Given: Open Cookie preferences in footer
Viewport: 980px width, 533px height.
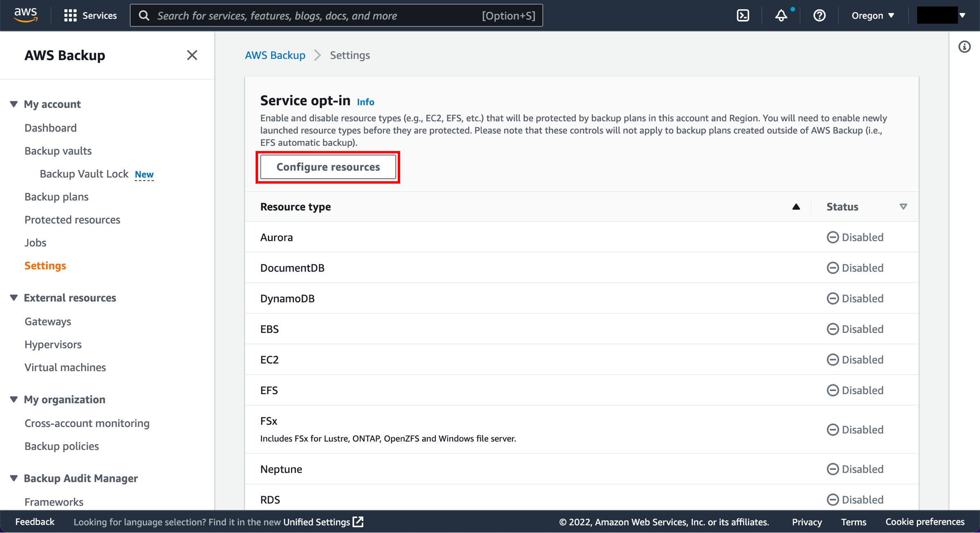Looking at the screenshot, I should click(925, 522).
